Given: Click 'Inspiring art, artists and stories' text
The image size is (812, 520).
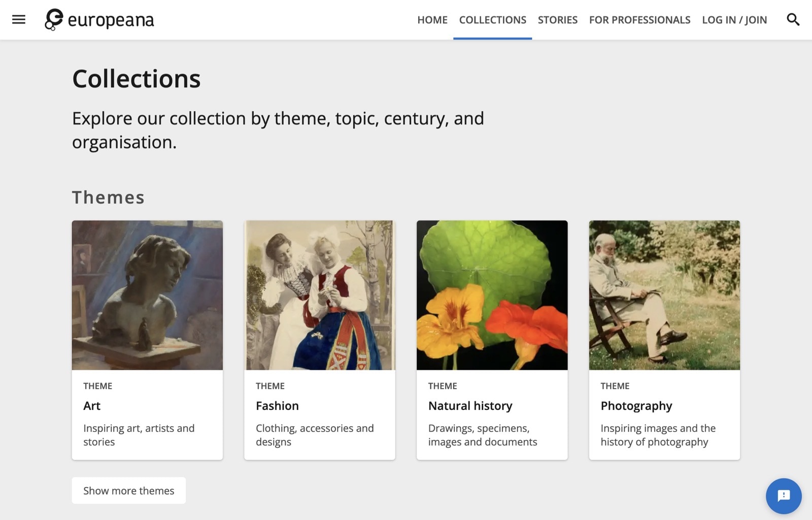Looking at the screenshot, I should pyautogui.click(x=139, y=435).
